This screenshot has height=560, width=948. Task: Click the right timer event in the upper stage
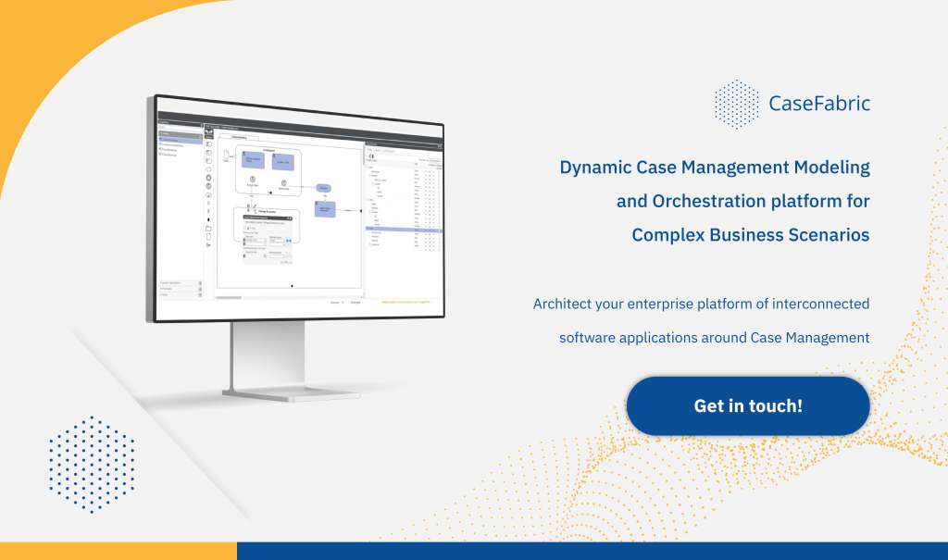(x=283, y=182)
